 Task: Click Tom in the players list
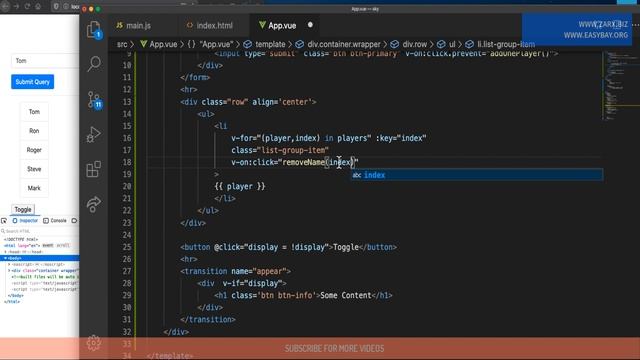click(x=34, y=111)
